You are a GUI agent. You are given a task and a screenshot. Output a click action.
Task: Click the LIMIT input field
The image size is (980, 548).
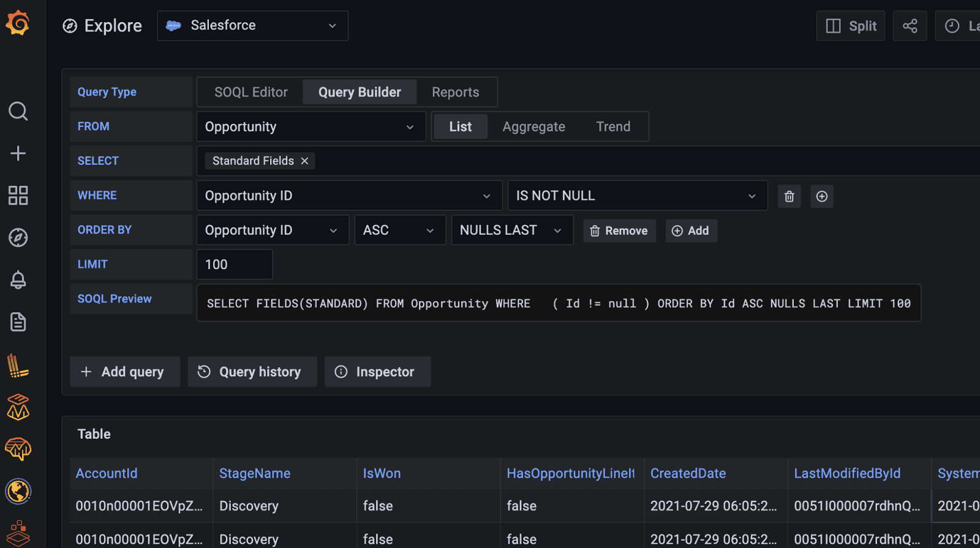235,264
